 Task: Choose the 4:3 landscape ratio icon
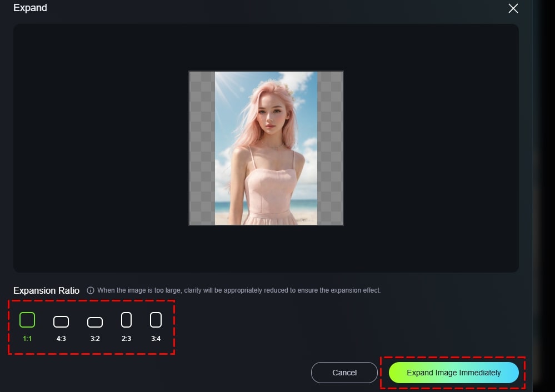click(x=61, y=321)
